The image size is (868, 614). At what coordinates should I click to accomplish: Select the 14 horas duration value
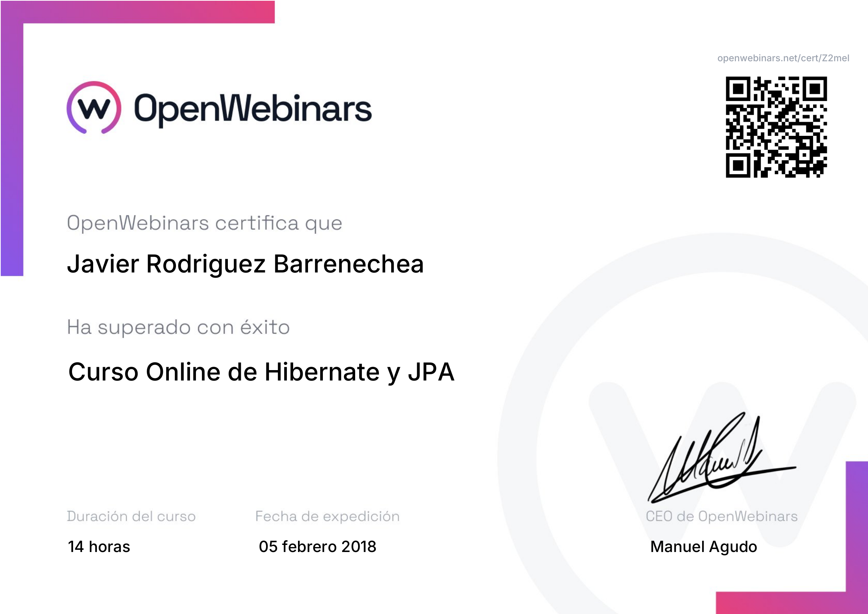99,547
